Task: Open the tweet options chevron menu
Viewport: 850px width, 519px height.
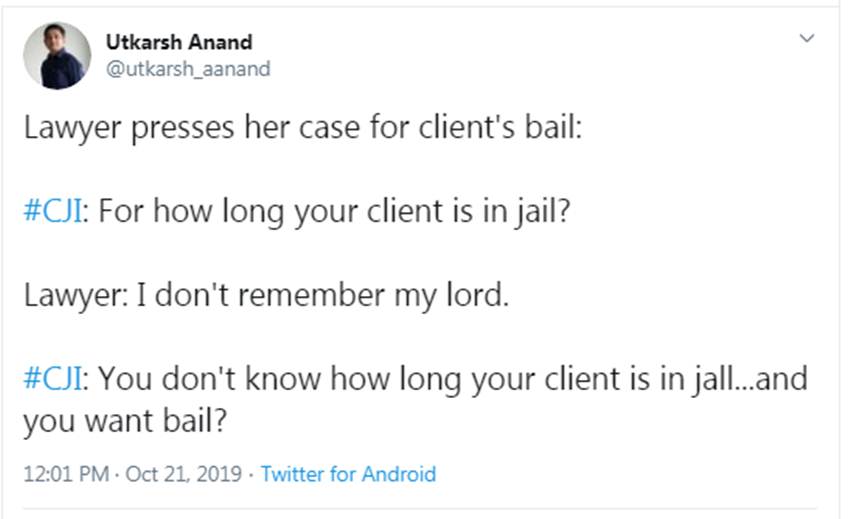Action: (808, 38)
